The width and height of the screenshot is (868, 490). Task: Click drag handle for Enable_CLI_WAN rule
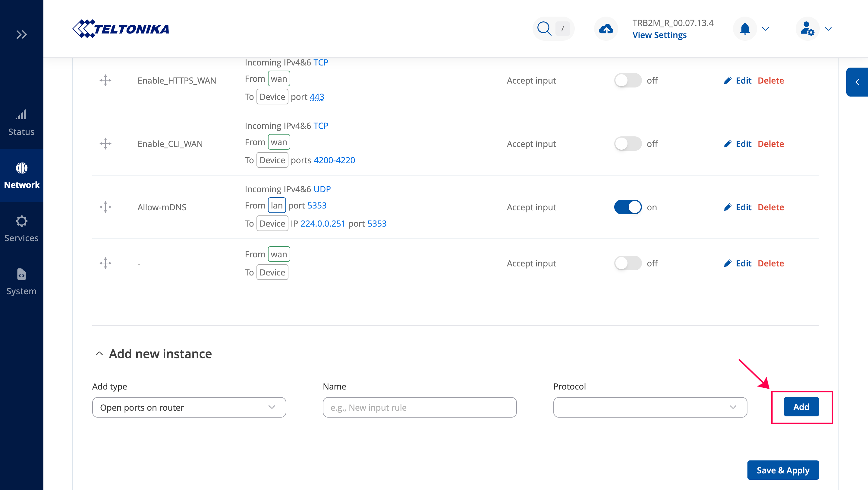pyautogui.click(x=105, y=144)
